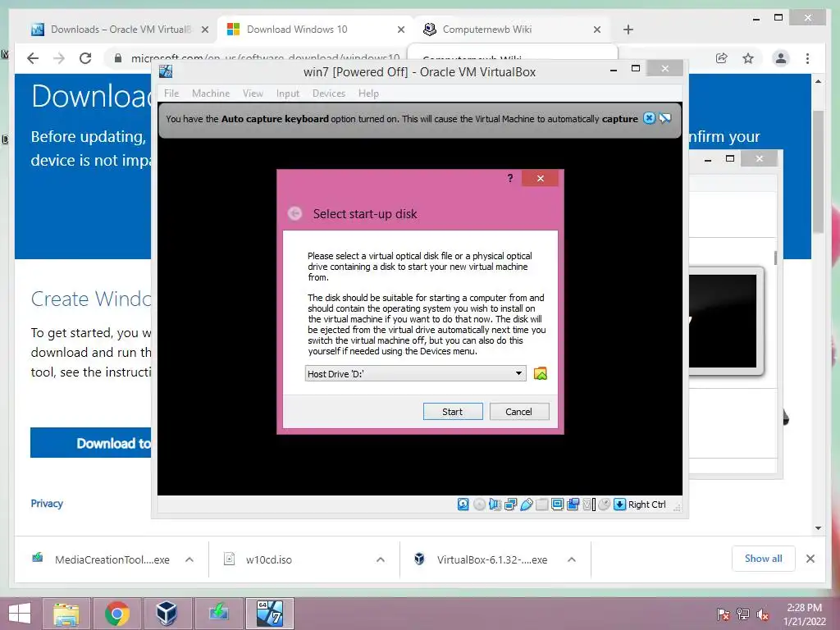Click the Action Center flag tray icon

[x=723, y=614]
